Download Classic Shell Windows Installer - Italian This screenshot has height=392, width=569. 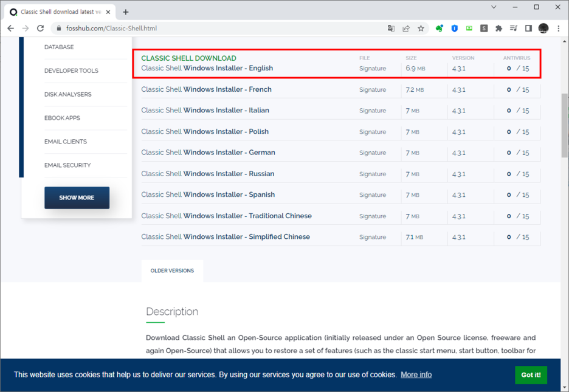coord(205,110)
